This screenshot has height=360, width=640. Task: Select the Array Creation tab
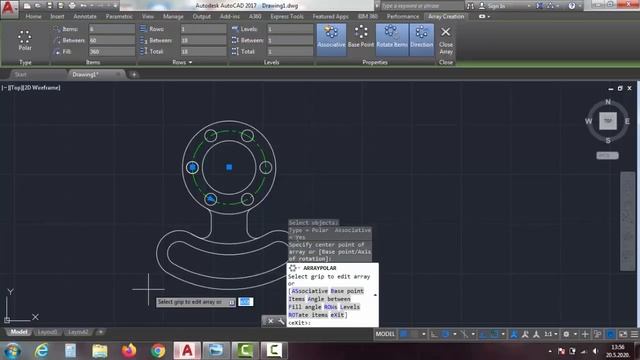[x=446, y=16]
